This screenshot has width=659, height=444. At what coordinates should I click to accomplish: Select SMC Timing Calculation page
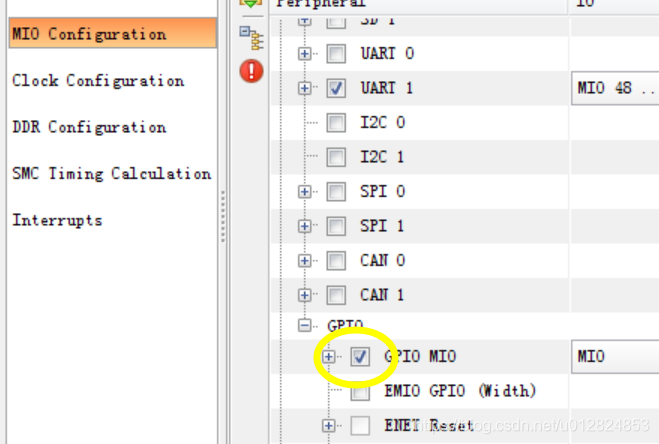point(111,173)
